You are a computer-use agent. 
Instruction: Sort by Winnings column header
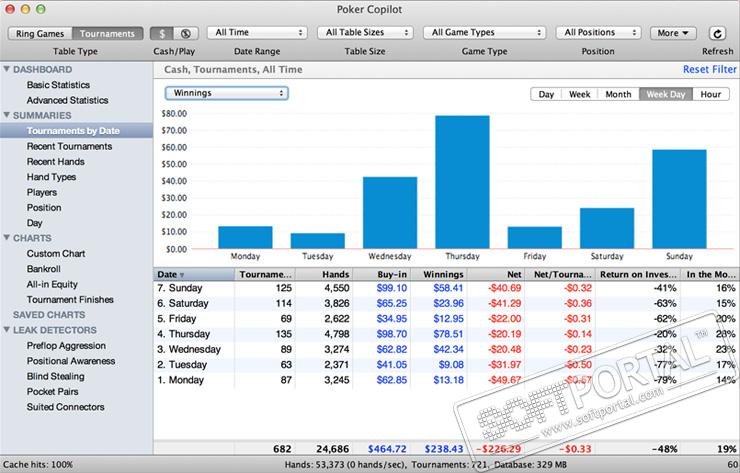pyautogui.click(x=439, y=274)
